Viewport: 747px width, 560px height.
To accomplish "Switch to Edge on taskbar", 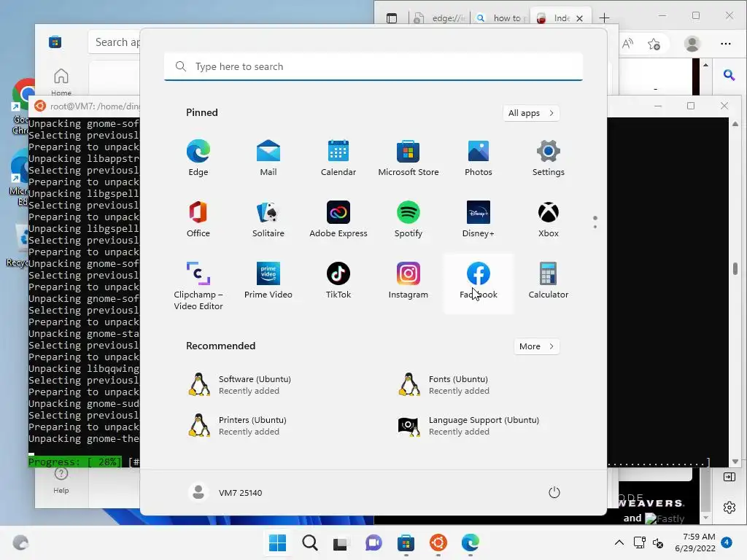I will click(471, 542).
